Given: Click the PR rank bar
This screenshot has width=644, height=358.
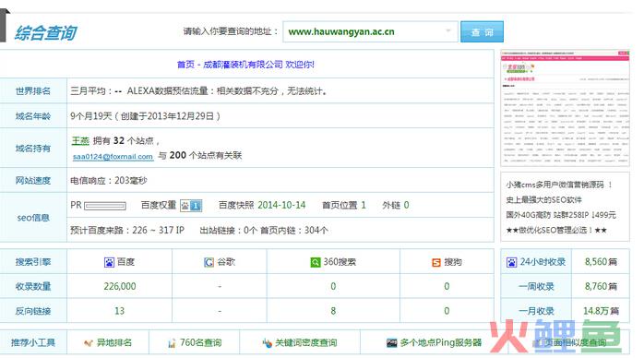Looking at the screenshot, I should coord(105,206).
